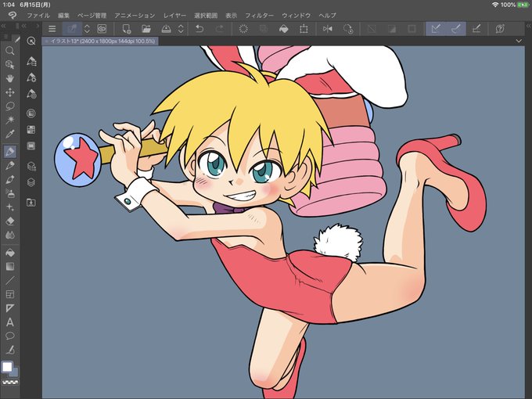Select the Fill bucket tool in tool palette
Viewport: 532px width, 399px height.
(10, 253)
